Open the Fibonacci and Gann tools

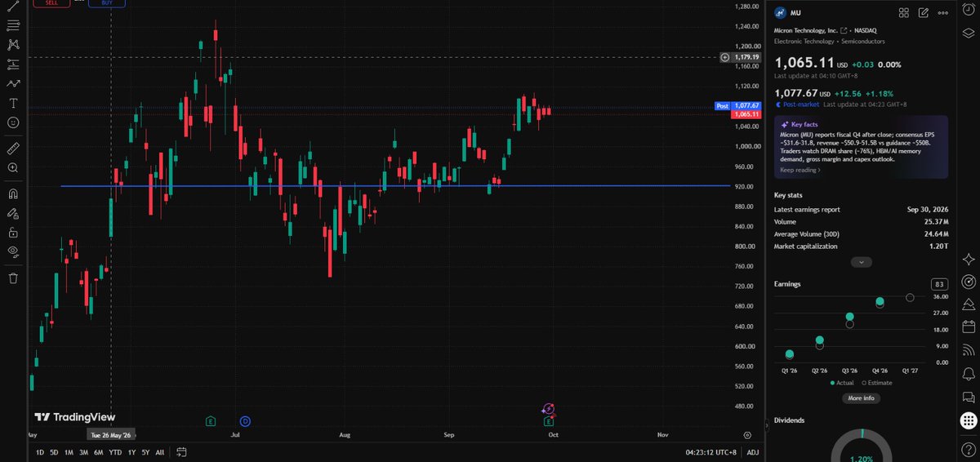point(13,26)
